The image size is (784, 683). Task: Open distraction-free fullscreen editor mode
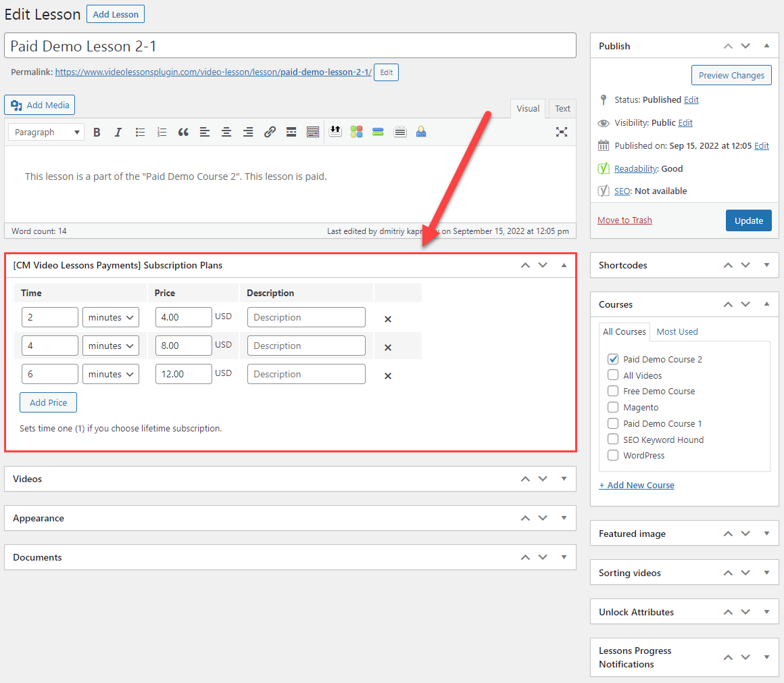point(562,132)
